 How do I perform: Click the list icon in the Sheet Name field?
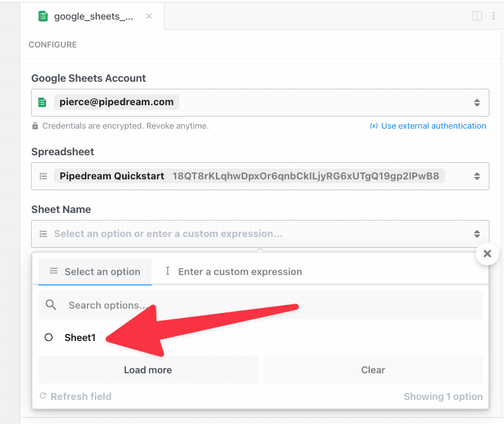click(x=43, y=234)
